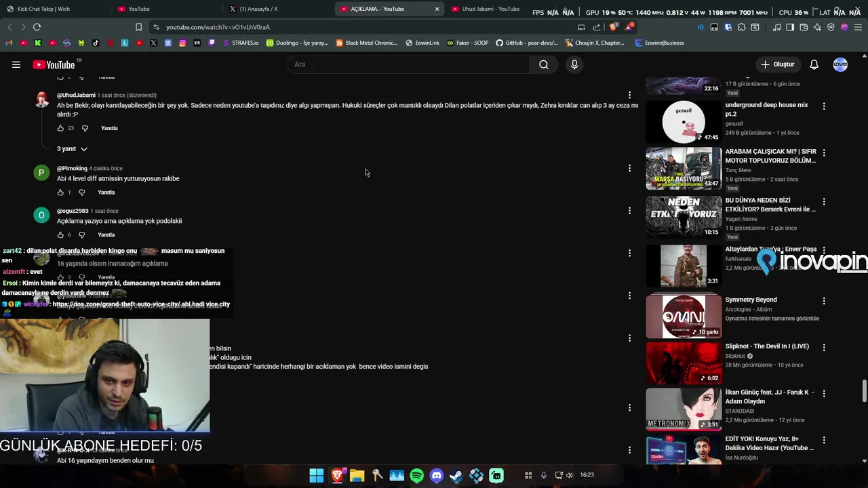Open the ARABAM ÇALIŞICAK MI video thumbnail
Screen dimensions: 868x488
[x=684, y=169]
